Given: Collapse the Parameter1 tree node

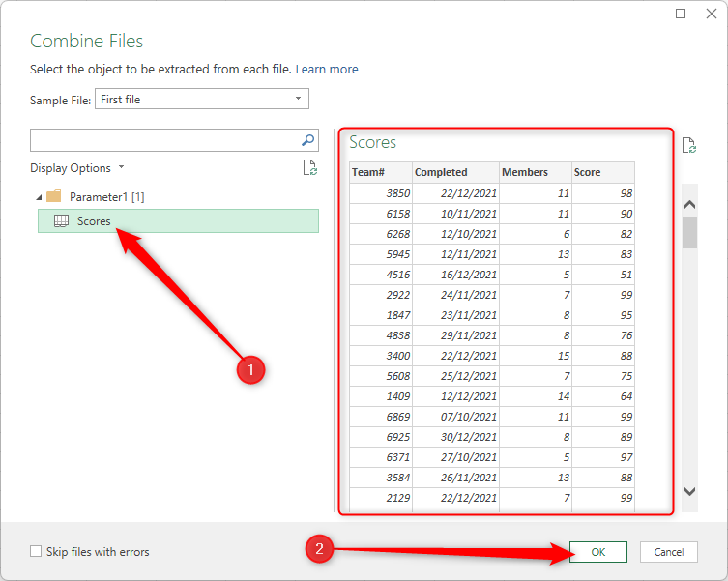Looking at the screenshot, I should pos(38,197).
